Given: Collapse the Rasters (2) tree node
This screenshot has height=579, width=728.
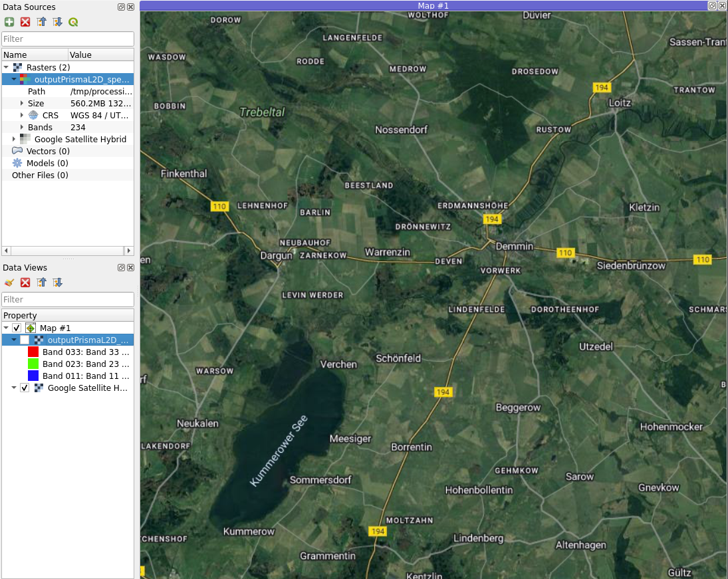Looking at the screenshot, I should coord(5,66).
